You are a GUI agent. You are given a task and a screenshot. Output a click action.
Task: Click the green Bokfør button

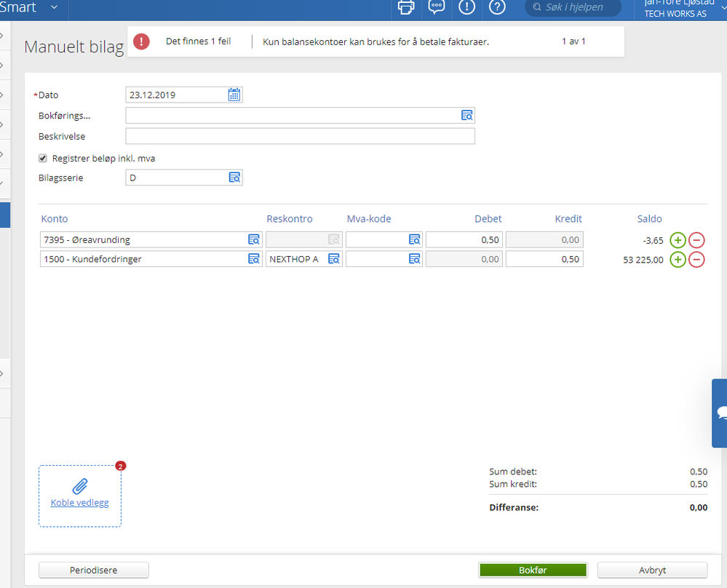point(533,570)
